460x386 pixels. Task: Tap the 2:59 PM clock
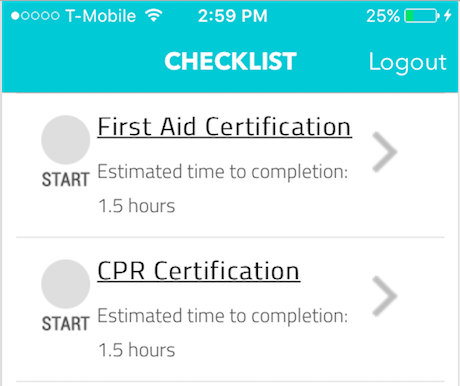[233, 16]
